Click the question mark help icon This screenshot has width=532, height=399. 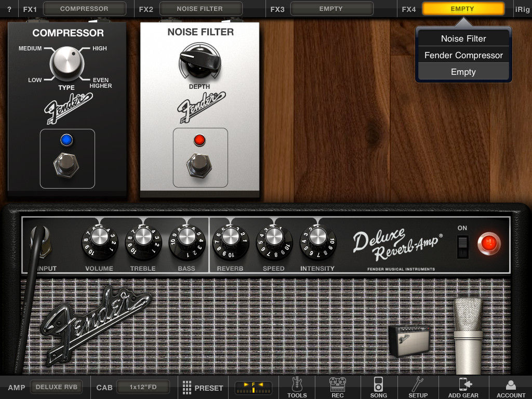[x=9, y=9]
